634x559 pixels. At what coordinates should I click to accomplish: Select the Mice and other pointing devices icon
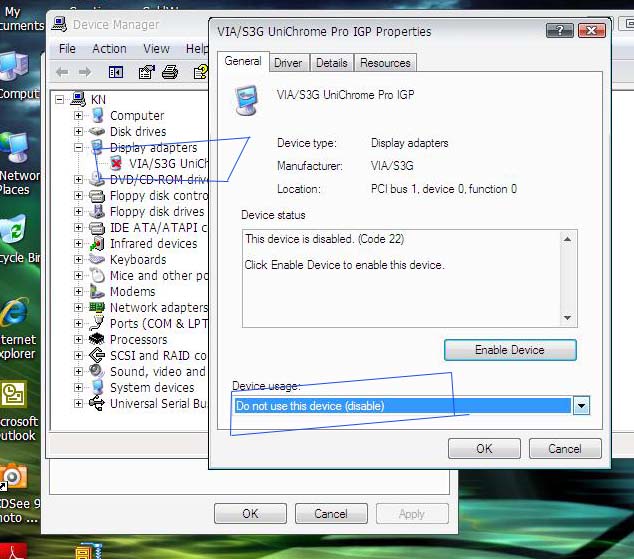(97, 276)
